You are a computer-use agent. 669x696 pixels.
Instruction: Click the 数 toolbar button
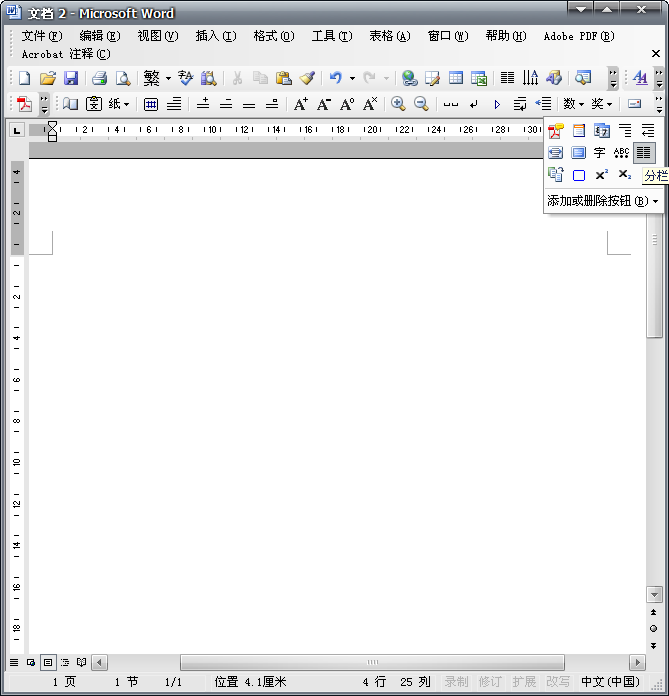(573, 104)
